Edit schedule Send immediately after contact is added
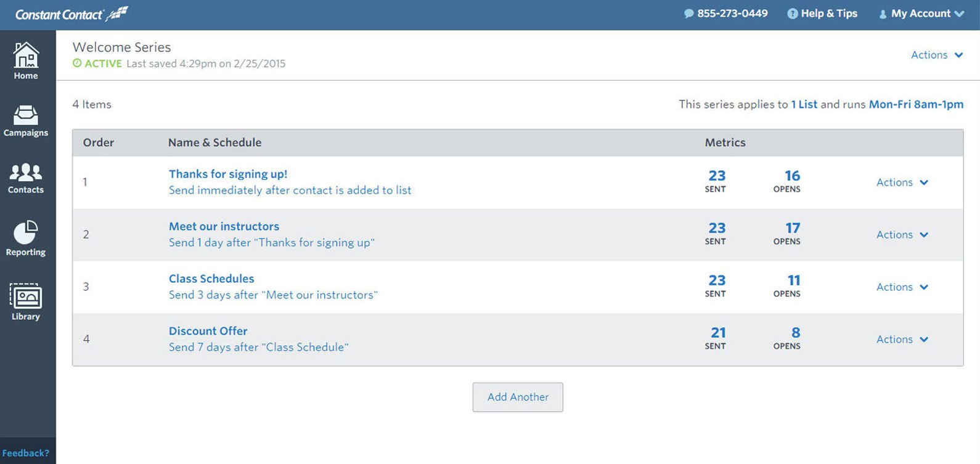This screenshot has width=980, height=464. [x=290, y=190]
